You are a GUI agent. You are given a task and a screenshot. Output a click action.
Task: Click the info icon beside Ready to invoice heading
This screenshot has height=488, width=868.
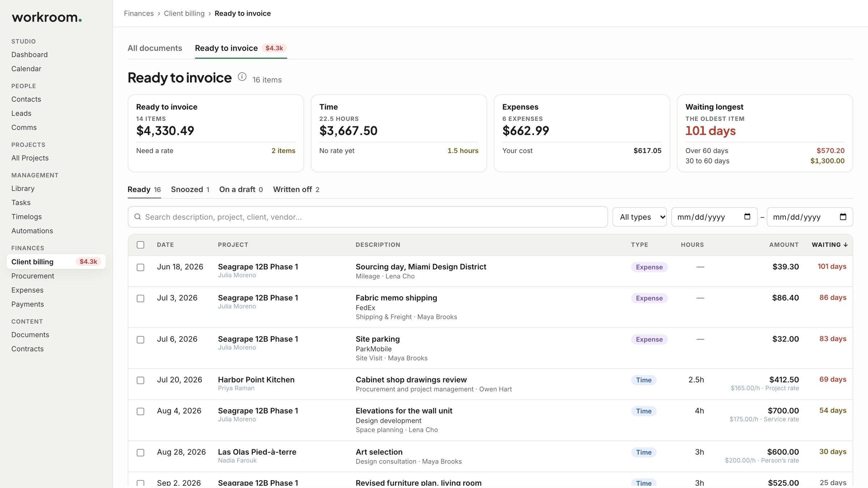[242, 77]
